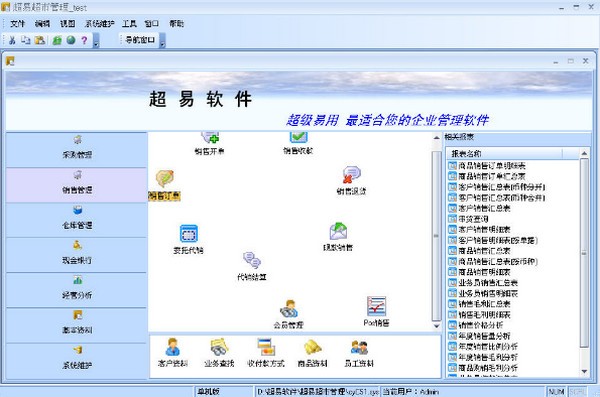
Task: Click the sales icon panel's scroll down arrow
Action: click(437, 326)
